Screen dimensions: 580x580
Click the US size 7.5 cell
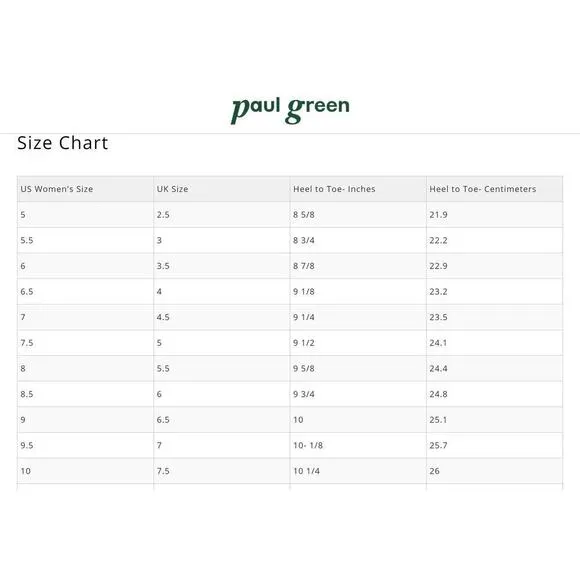tap(85, 343)
